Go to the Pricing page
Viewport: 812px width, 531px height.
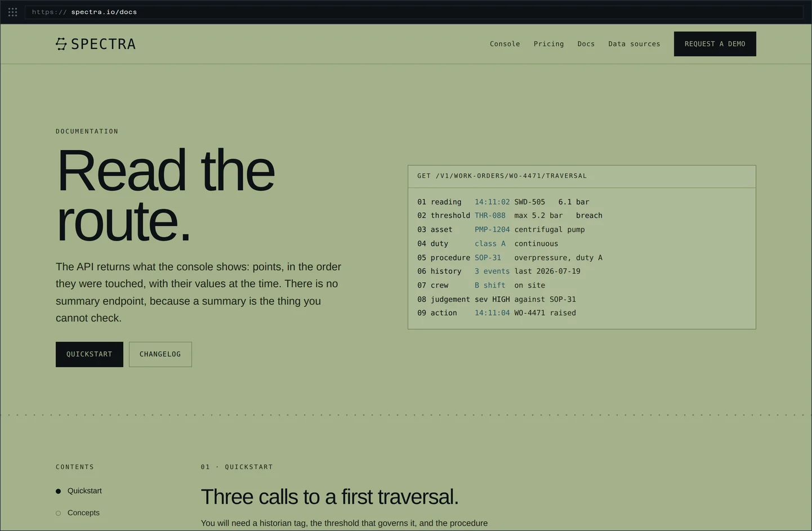(x=549, y=44)
